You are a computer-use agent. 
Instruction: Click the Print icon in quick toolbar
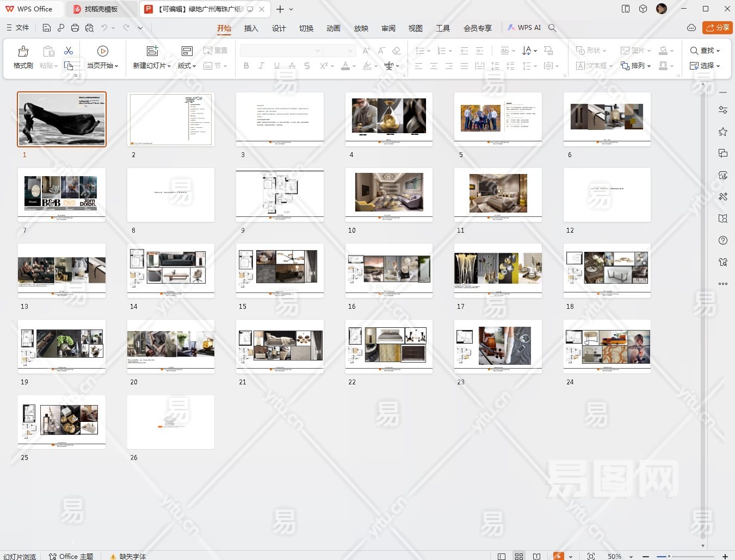(x=75, y=28)
